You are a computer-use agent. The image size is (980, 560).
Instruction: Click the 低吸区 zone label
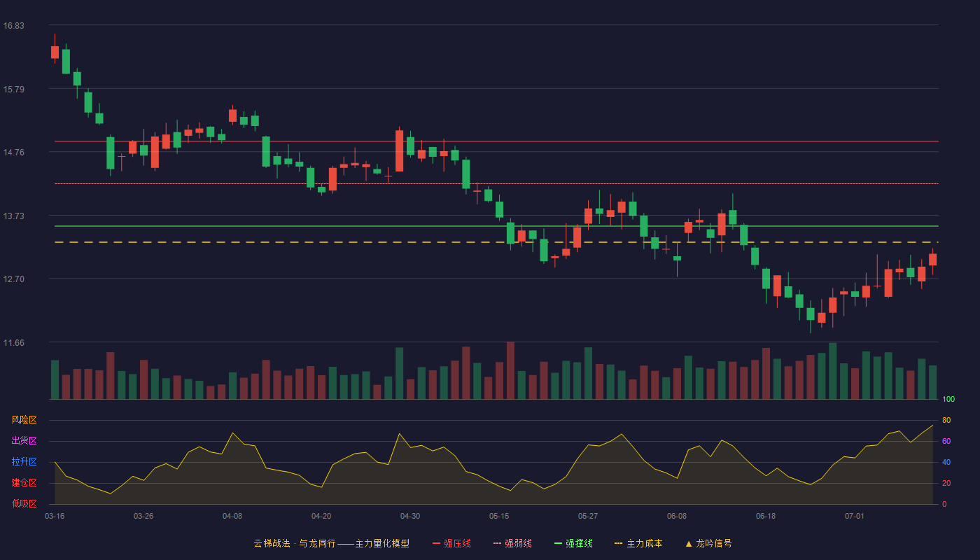[x=24, y=504]
